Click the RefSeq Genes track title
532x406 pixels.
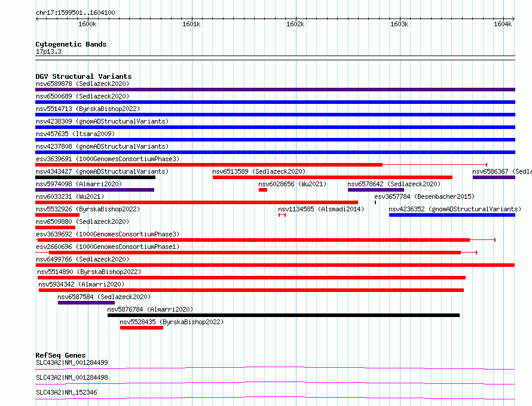coord(60,355)
